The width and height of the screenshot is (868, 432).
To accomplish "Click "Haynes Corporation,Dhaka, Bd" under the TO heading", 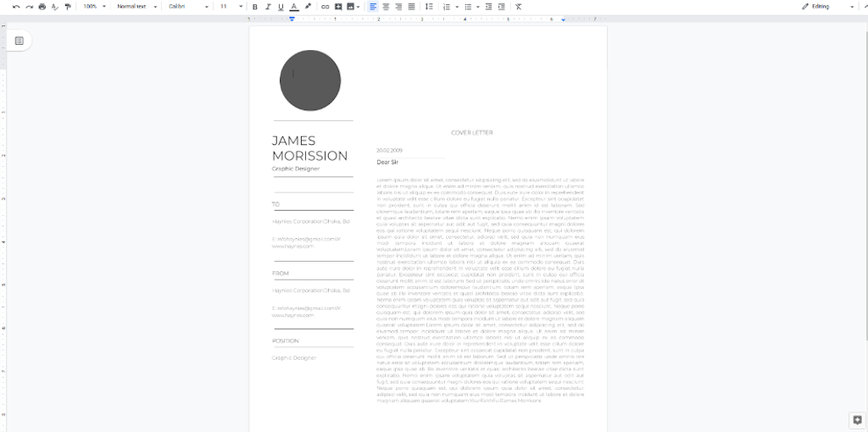I will (310, 221).
